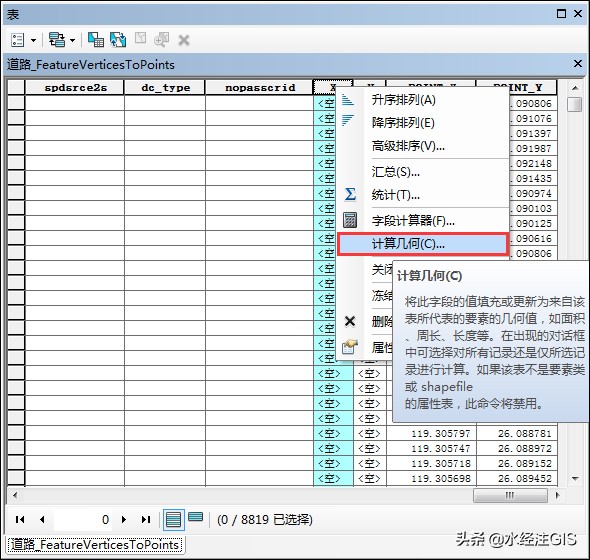Screen dimensions: 590x560
Task: Click the horizontal scrollbar thumb
Action: [510, 495]
